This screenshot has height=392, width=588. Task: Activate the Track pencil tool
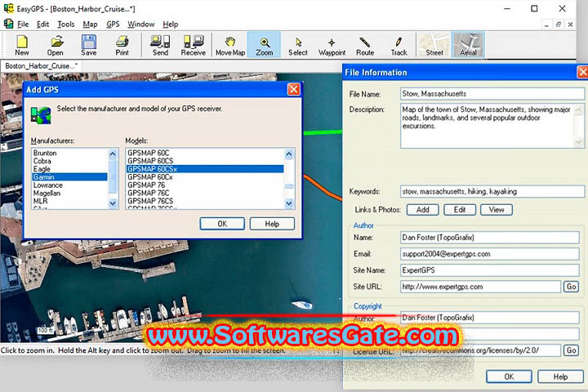click(399, 45)
